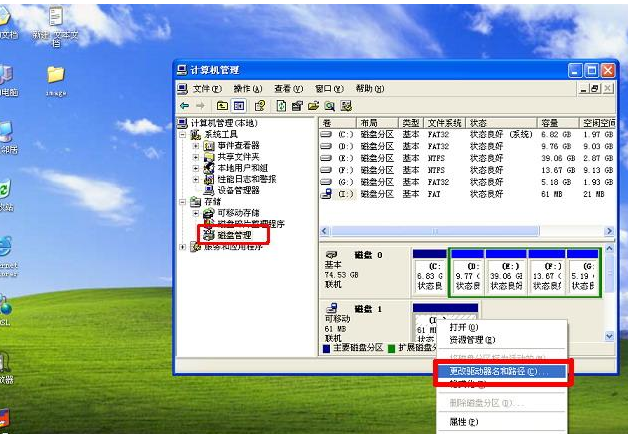The image size is (628, 434).
Task: Choose 更改驱动器名和路径(C) in the context menu
Action: pyautogui.click(x=501, y=371)
